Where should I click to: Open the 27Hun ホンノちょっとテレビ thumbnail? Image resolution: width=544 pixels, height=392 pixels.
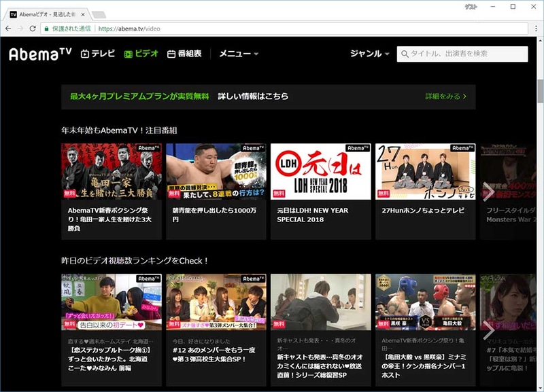426,171
